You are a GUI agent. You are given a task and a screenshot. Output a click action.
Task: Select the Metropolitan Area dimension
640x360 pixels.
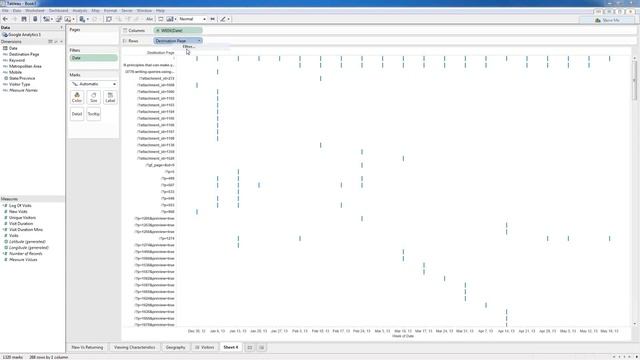coord(25,66)
